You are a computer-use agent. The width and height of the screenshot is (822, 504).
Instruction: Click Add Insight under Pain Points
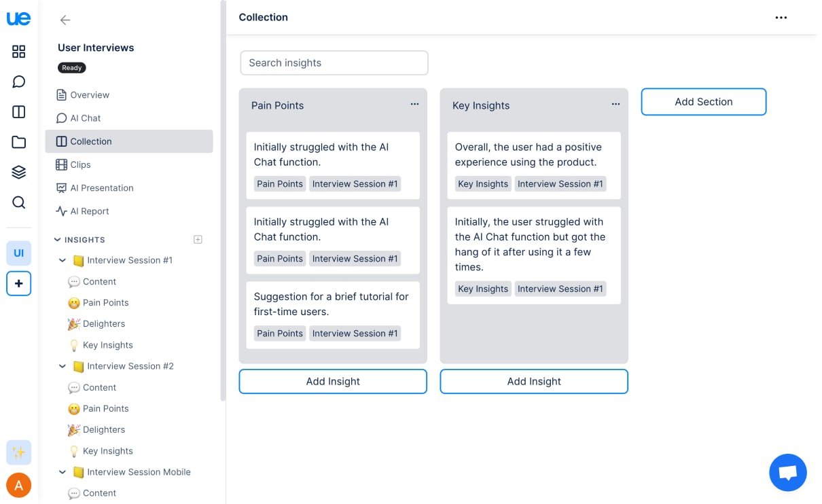click(333, 381)
